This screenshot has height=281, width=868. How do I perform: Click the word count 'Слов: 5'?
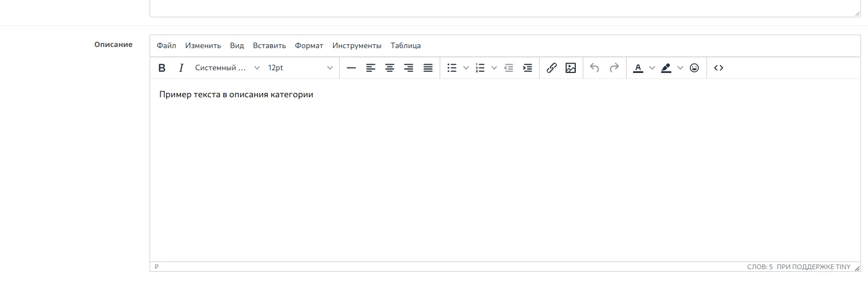[760, 267]
